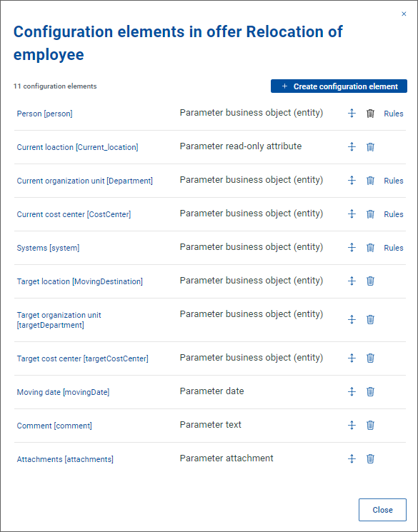
Task: Click move icon for Attachments row
Action: (x=352, y=459)
